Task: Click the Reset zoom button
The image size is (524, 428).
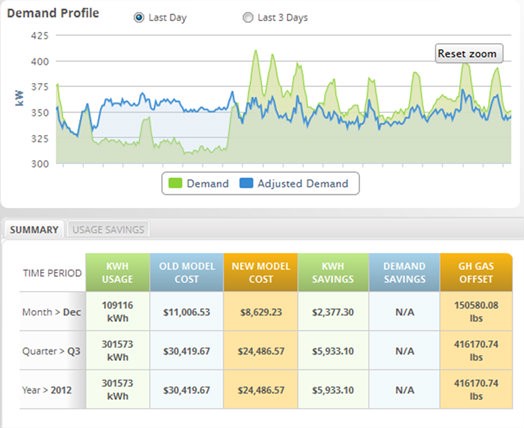Action: coord(469,53)
